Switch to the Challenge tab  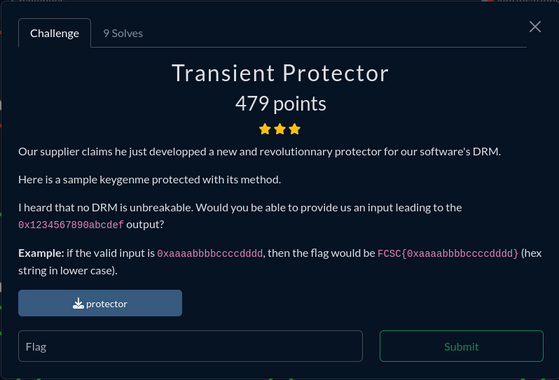coord(55,33)
